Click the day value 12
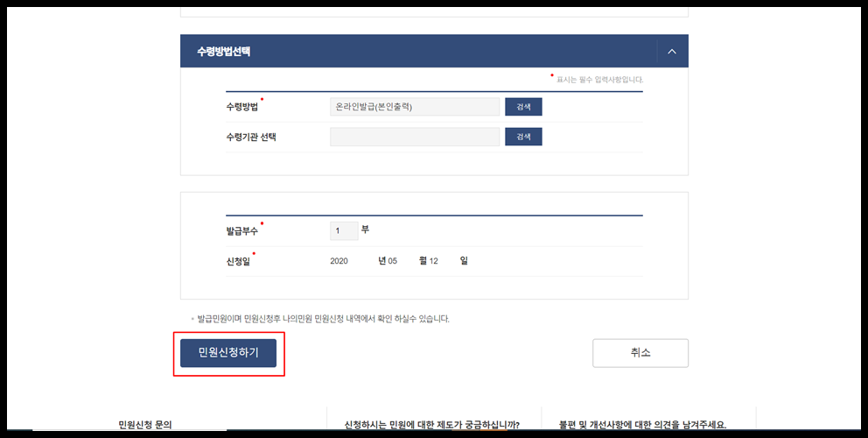This screenshot has width=868, height=438. tap(433, 260)
